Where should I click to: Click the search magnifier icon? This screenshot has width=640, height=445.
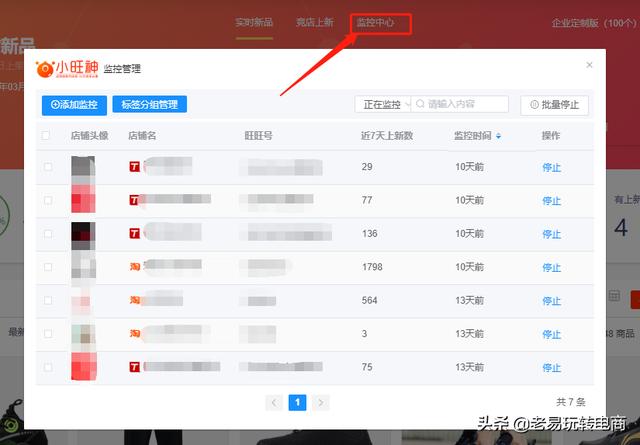click(x=420, y=104)
